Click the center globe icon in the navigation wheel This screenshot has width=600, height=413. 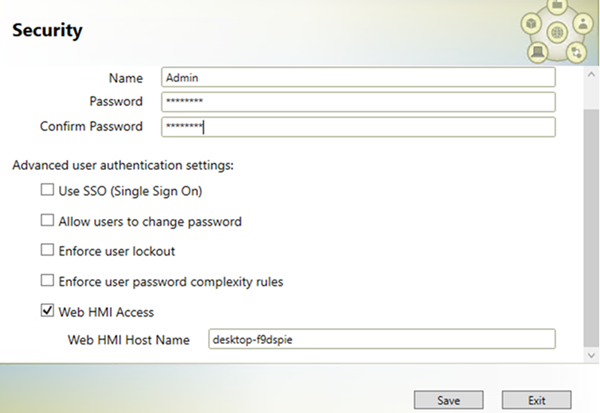click(x=557, y=32)
